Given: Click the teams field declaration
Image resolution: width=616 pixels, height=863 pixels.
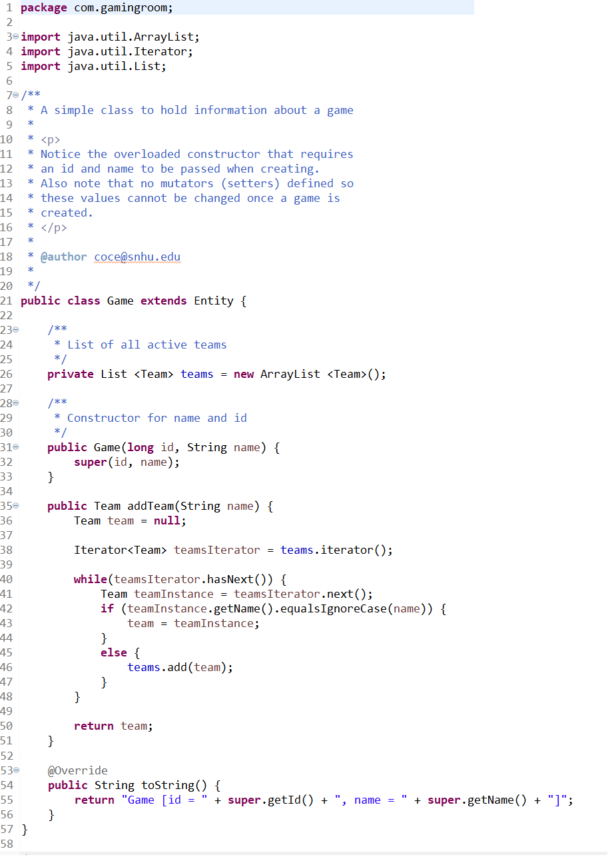Looking at the screenshot, I should 196,374.
